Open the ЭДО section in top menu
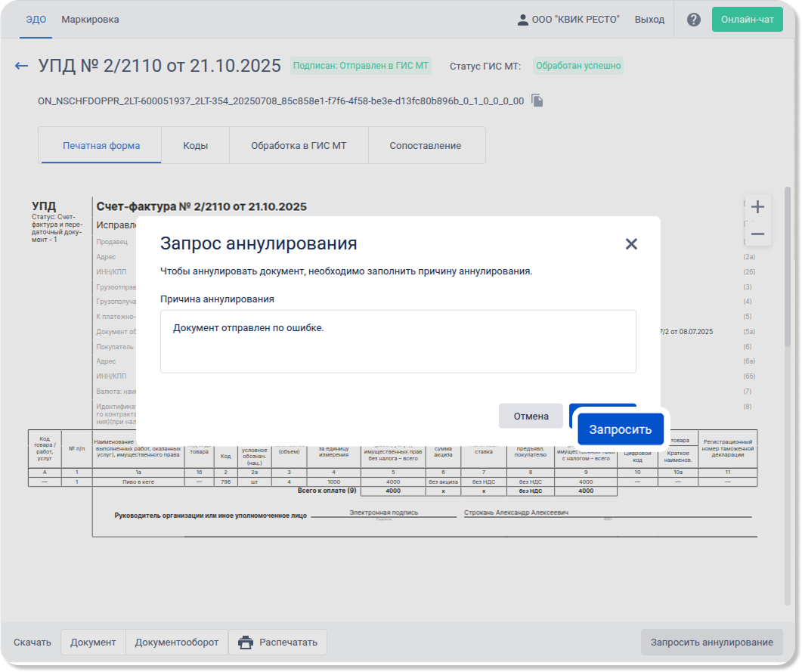Screen dimensions: 802x672 (36, 20)
